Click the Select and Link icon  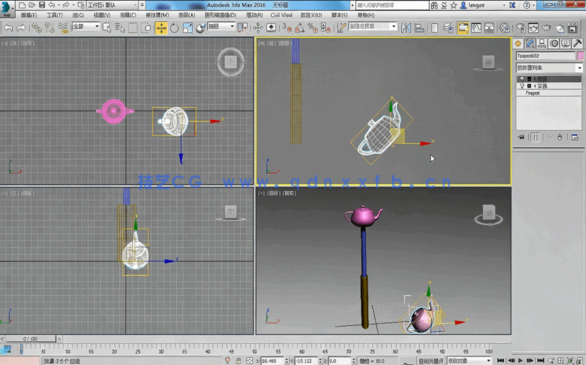click(x=36, y=28)
